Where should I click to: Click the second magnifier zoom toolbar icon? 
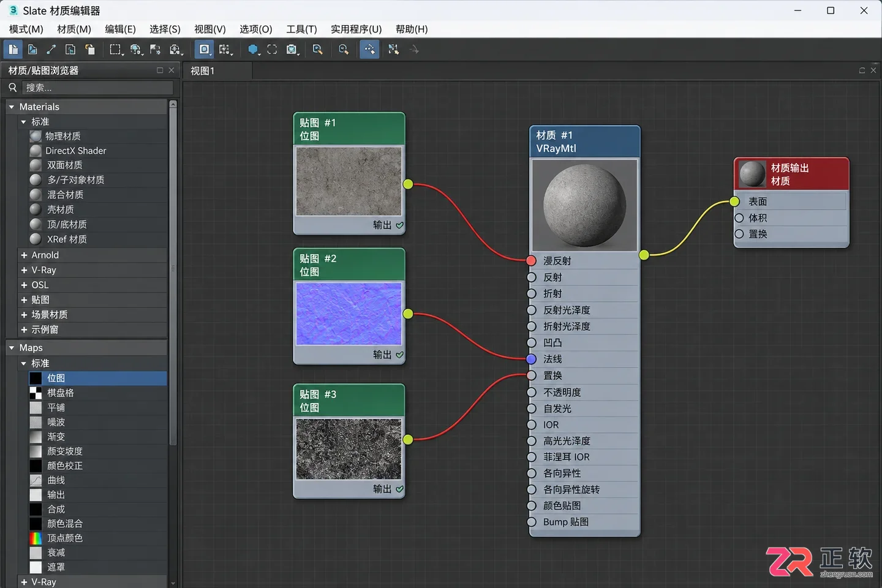click(x=344, y=50)
